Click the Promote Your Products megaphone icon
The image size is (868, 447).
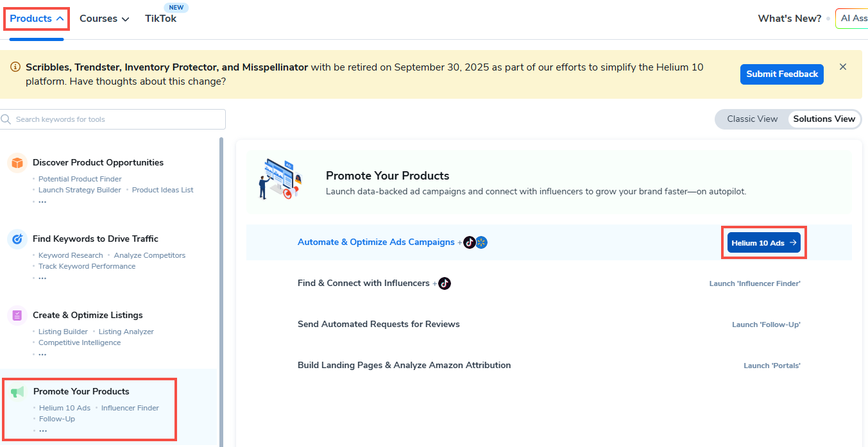[18, 392]
